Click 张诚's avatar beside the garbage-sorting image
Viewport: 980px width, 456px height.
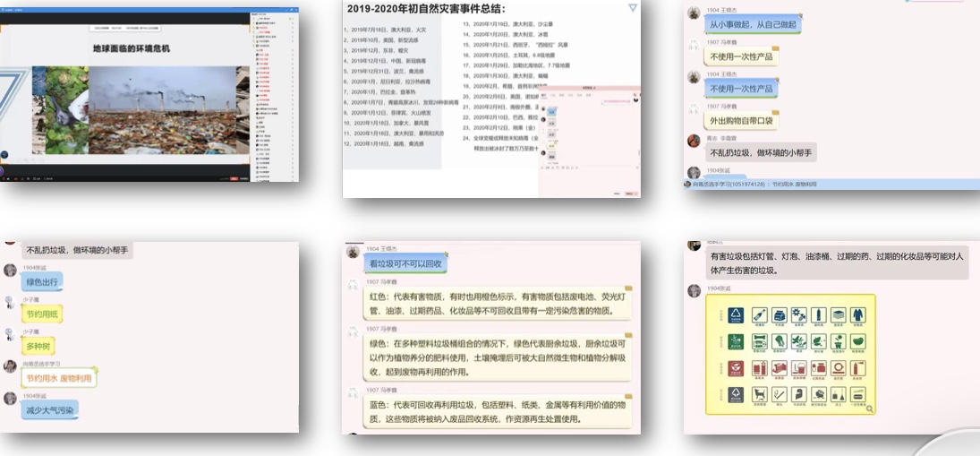point(694,291)
